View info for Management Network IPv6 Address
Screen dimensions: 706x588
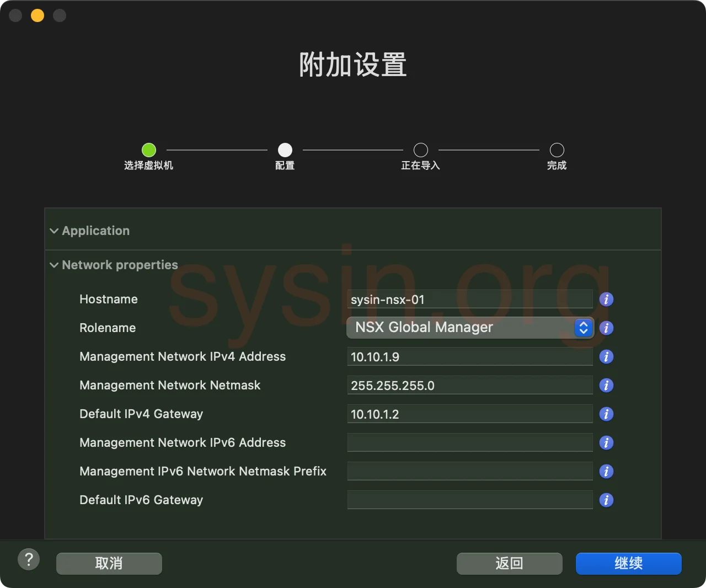pos(606,443)
